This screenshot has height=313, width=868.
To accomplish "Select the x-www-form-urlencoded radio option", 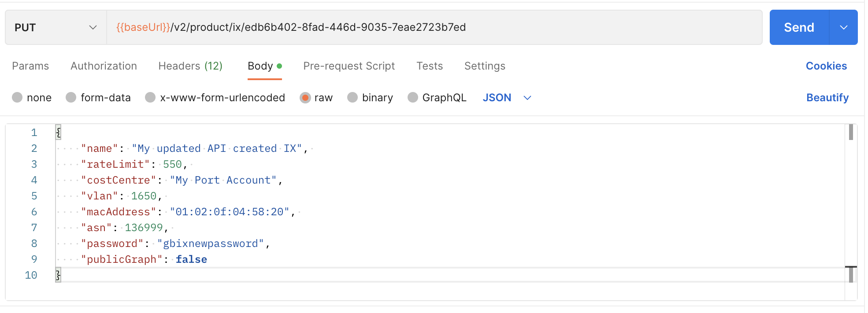I will click(x=150, y=97).
